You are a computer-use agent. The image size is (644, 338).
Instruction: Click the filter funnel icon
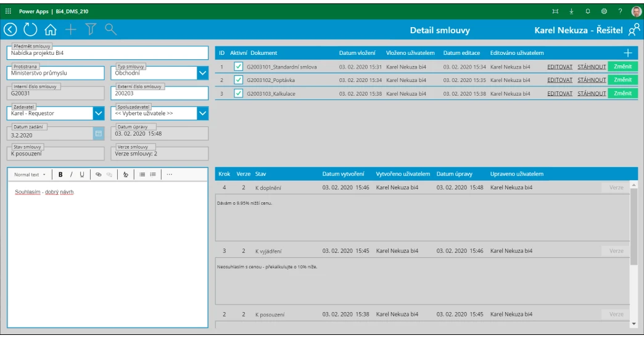click(x=91, y=29)
